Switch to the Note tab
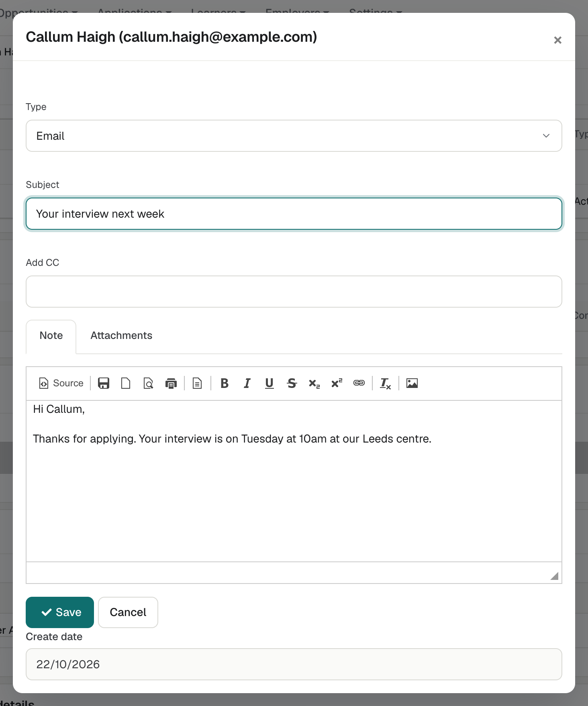 51,336
